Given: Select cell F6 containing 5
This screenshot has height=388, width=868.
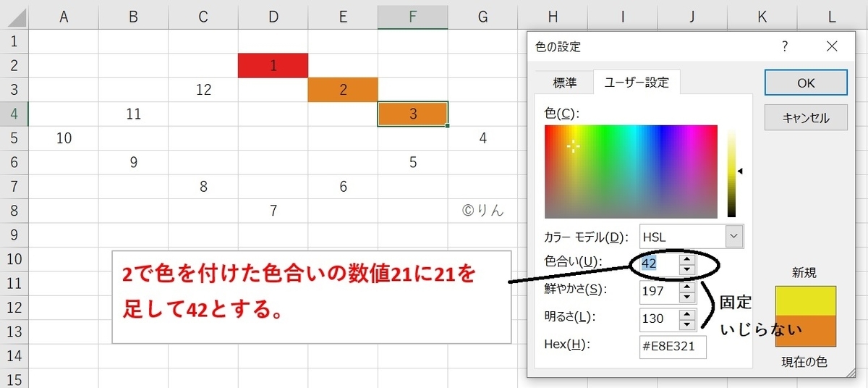Looking at the screenshot, I should tap(413, 162).
